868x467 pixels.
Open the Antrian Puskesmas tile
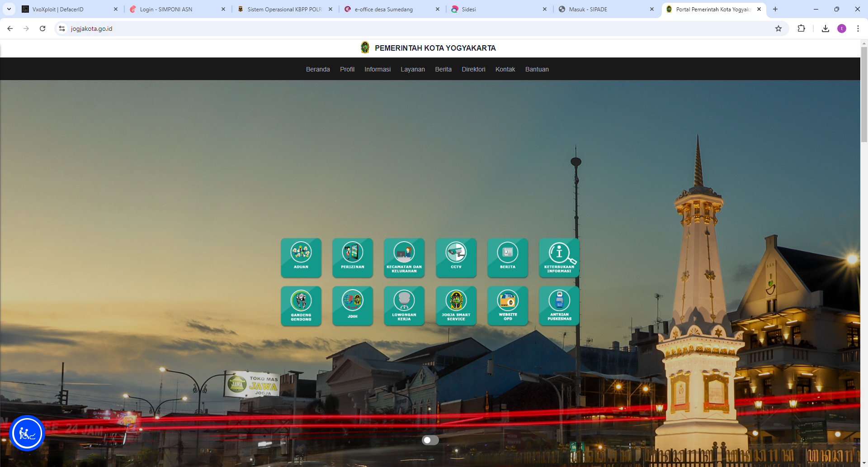[559, 306]
